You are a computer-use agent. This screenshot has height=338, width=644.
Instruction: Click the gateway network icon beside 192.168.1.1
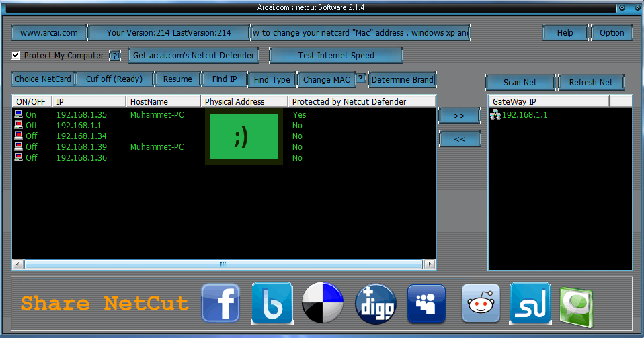[x=495, y=115]
